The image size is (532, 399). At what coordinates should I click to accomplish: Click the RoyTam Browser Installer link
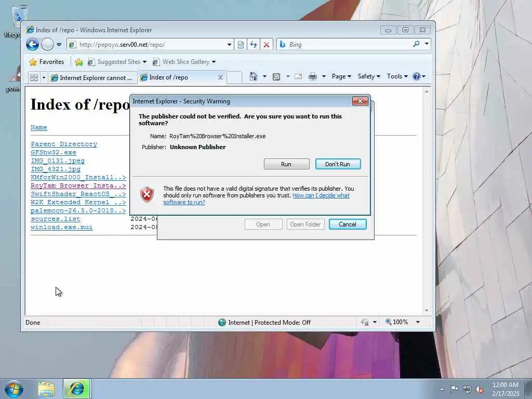(x=78, y=185)
